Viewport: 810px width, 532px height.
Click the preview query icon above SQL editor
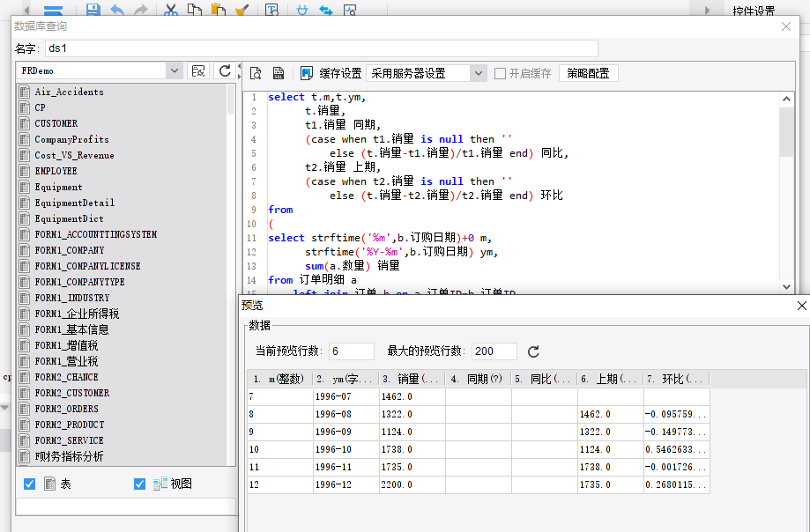256,73
